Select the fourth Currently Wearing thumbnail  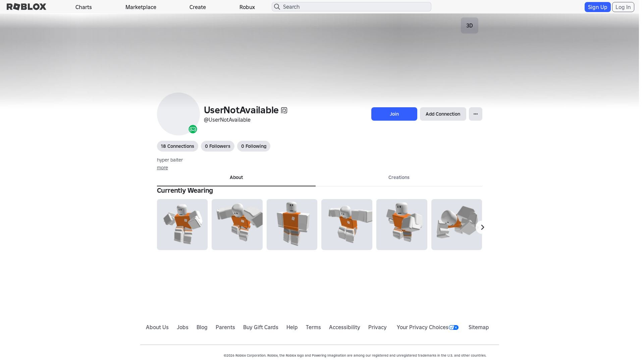click(347, 225)
